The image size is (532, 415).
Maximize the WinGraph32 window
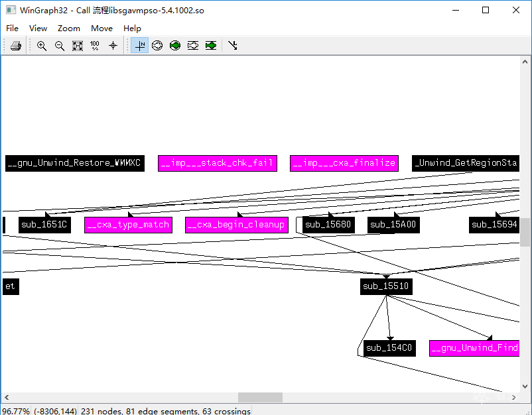coord(486,10)
